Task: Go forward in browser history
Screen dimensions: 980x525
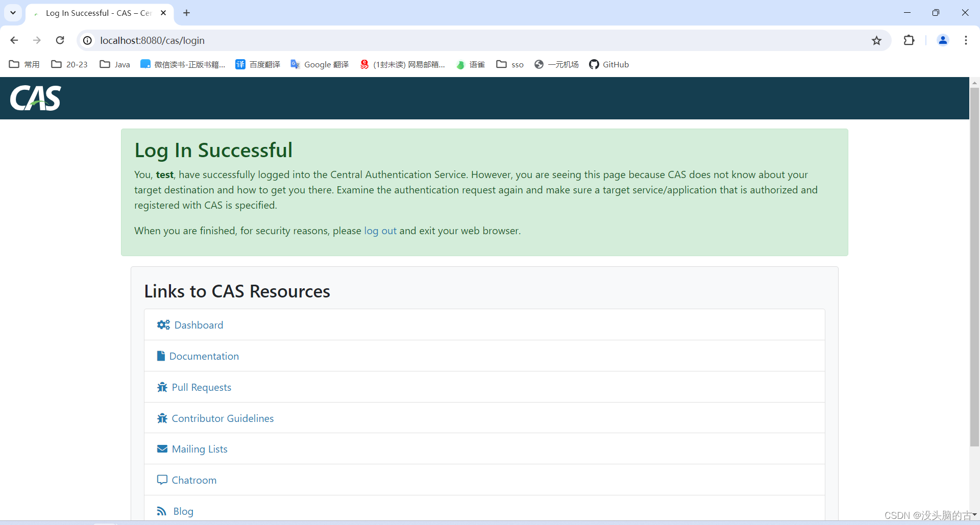Action: click(37, 40)
